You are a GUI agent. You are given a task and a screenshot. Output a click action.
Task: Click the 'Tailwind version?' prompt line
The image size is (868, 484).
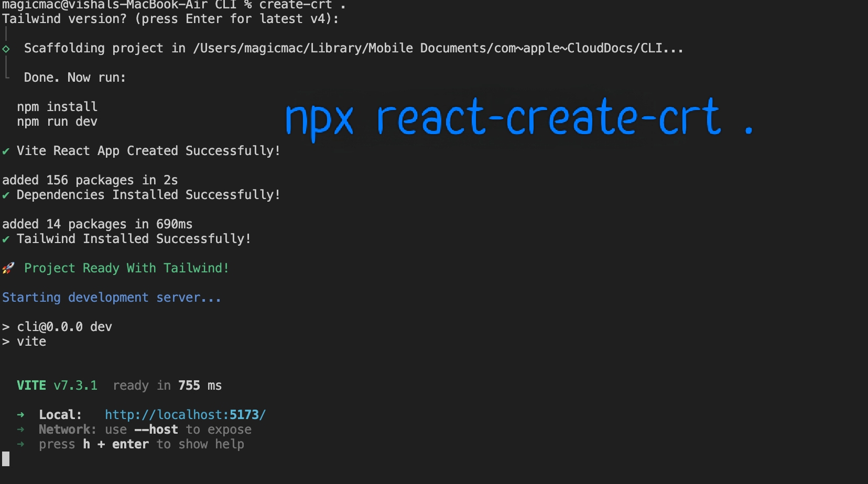170,19
